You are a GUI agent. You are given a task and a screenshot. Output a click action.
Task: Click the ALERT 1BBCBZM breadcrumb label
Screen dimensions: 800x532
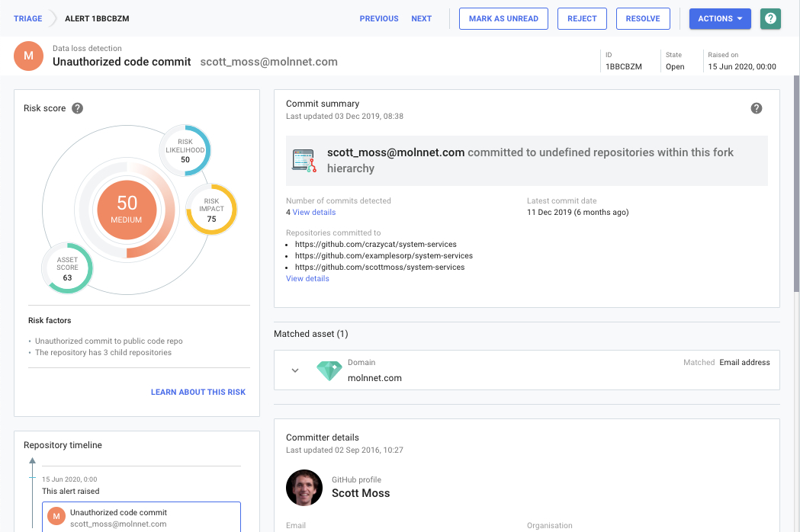(97, 19)
